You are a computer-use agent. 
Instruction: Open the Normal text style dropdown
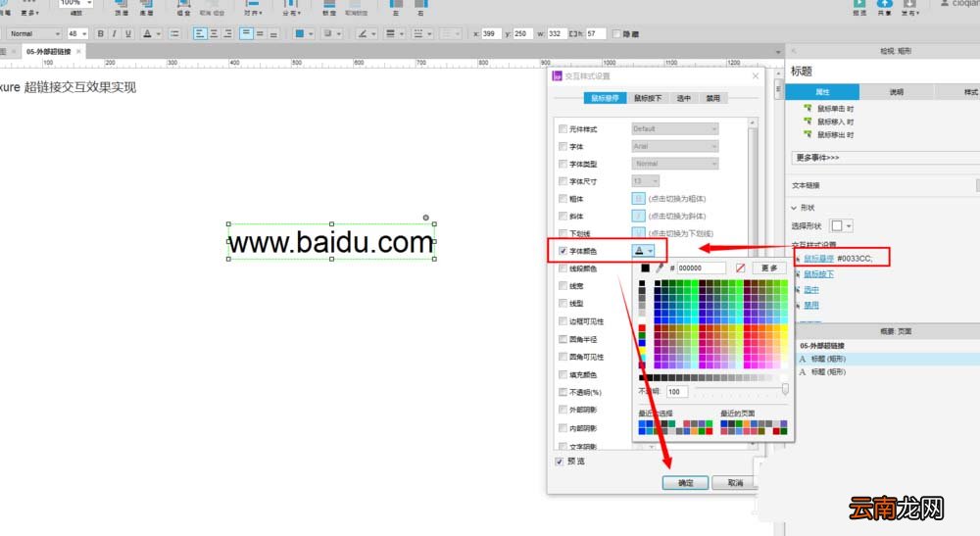[x=35, y=33]
